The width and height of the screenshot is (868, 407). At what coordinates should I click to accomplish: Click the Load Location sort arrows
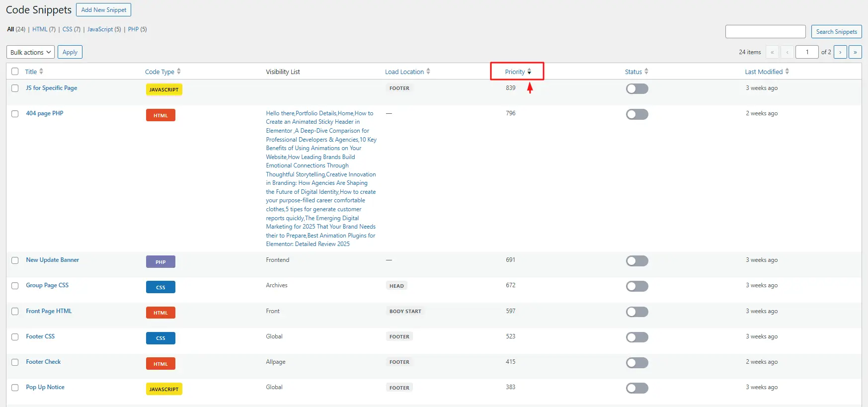428,72
